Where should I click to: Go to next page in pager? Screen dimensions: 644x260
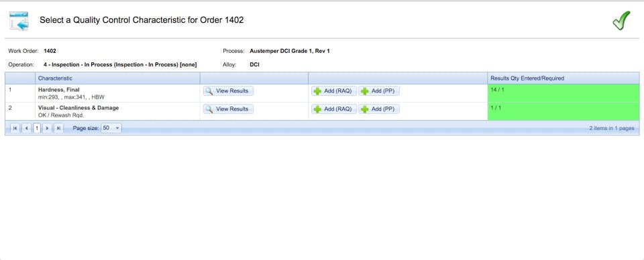click(47, 129)
